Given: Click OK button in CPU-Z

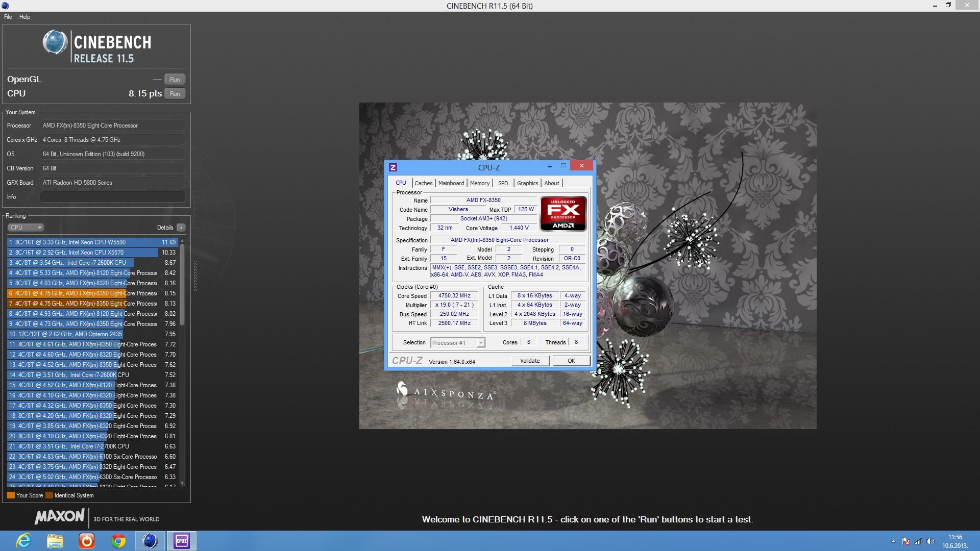Looking at the screenshot, I should [572, 361].
